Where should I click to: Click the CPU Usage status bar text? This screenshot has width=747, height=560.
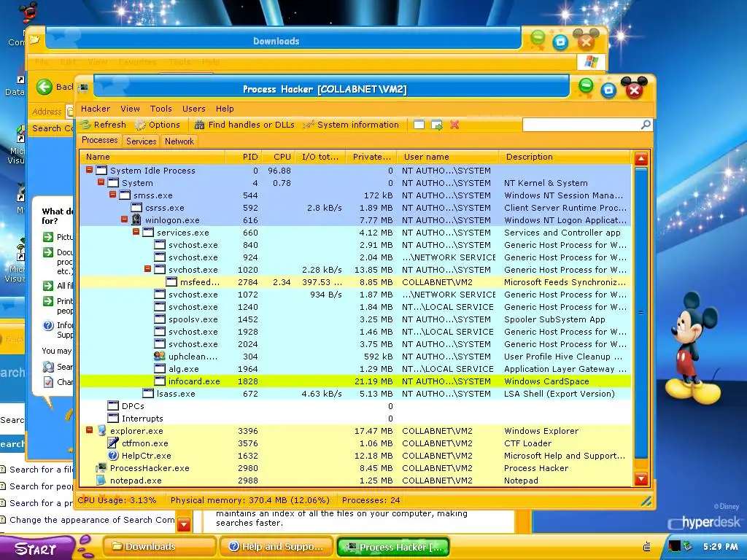coord(117,500)
